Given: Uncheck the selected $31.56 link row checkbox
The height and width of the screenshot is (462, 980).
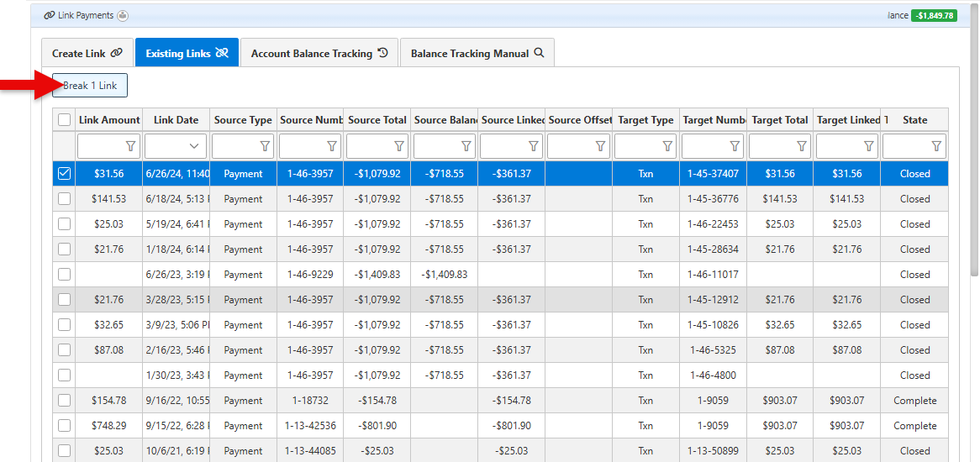Looking at the screenshot, I should pos(65,174).
